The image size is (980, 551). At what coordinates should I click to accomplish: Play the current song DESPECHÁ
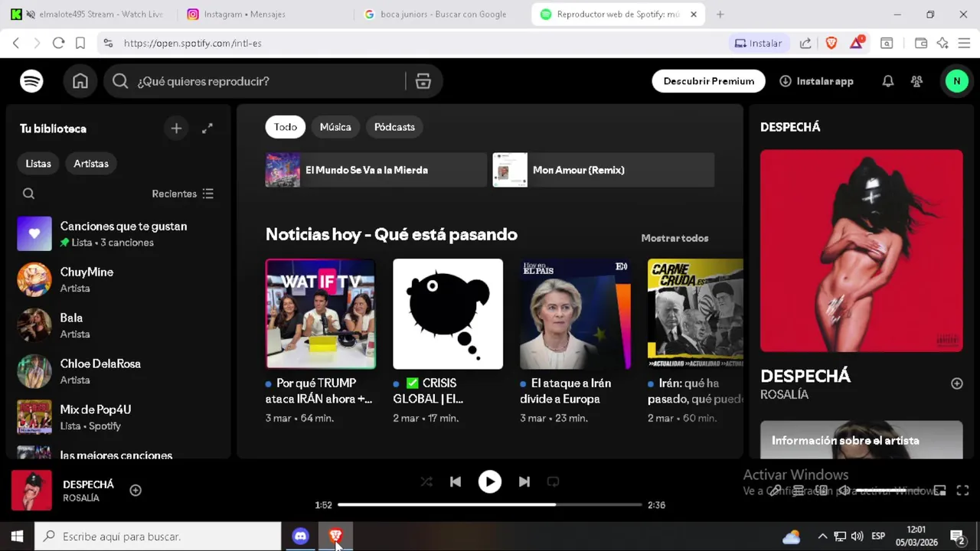point(490,481)
